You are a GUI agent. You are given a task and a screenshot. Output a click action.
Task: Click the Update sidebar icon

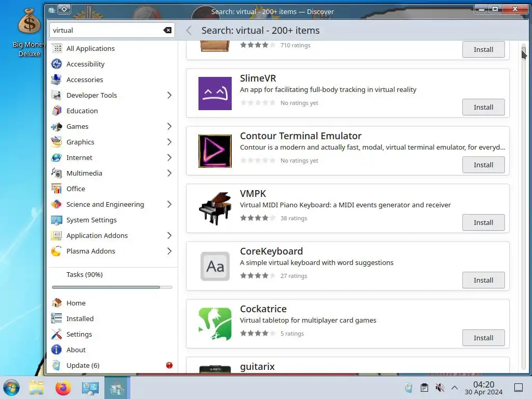[x=57, y=365]
